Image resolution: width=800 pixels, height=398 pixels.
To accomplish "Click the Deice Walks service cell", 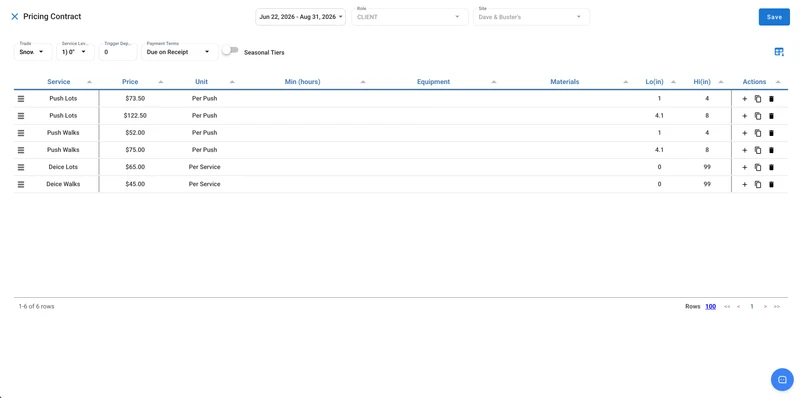I will tap(63, 184).
